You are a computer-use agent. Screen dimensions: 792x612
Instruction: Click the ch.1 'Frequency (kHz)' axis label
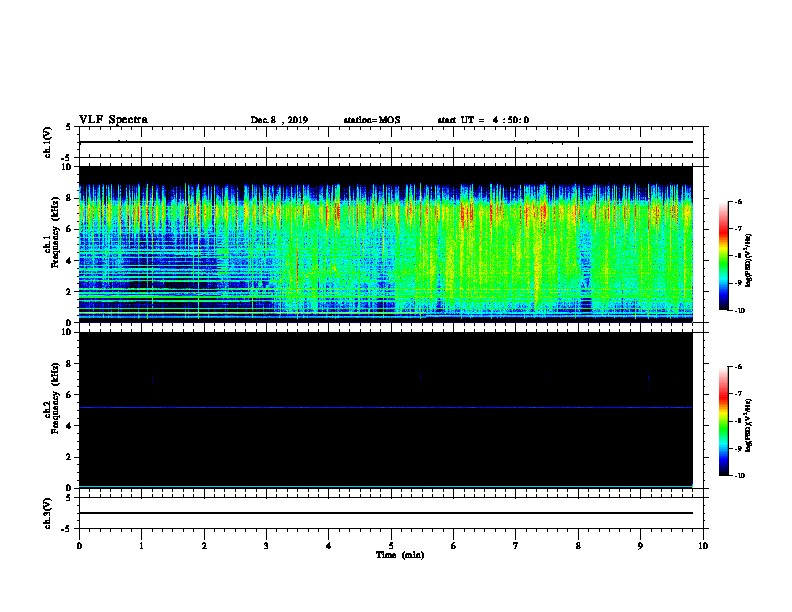[x=56, y=233]
